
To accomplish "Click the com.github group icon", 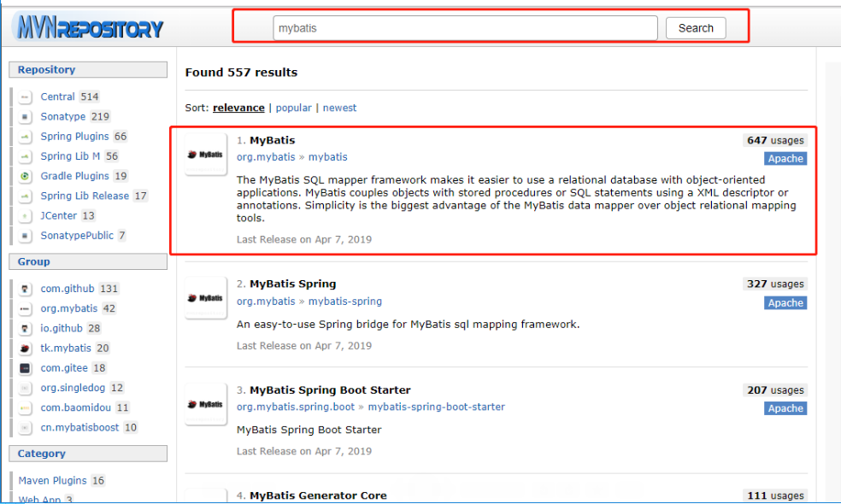I will (25, 289).
